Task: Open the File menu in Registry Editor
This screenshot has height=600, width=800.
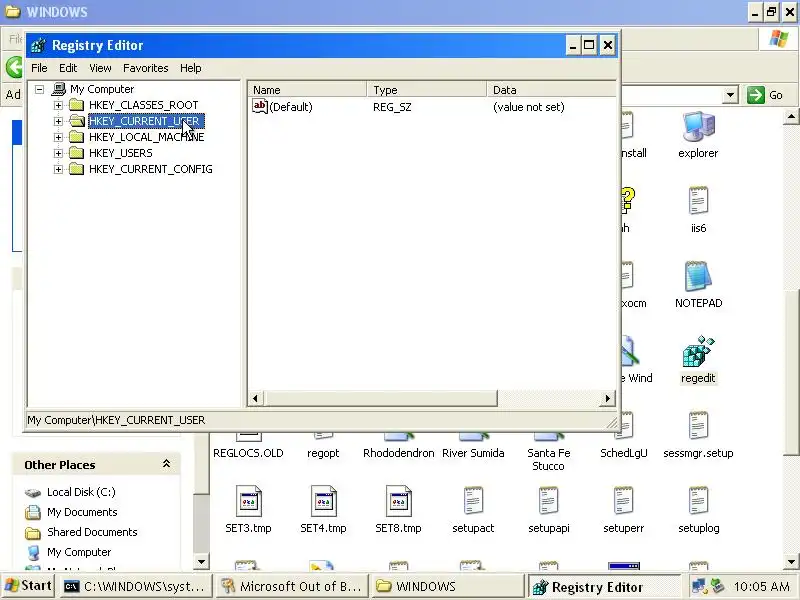Action: coord(39,68)
